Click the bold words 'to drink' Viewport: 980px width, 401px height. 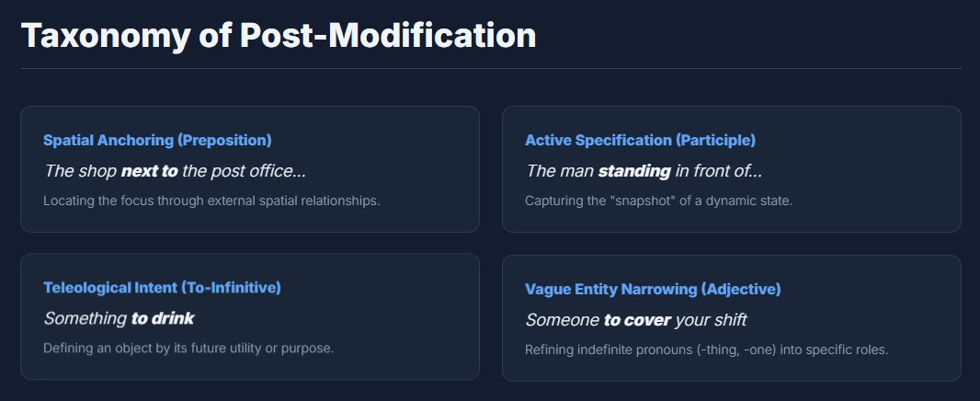pyautogui.click(x=163, y=318)
